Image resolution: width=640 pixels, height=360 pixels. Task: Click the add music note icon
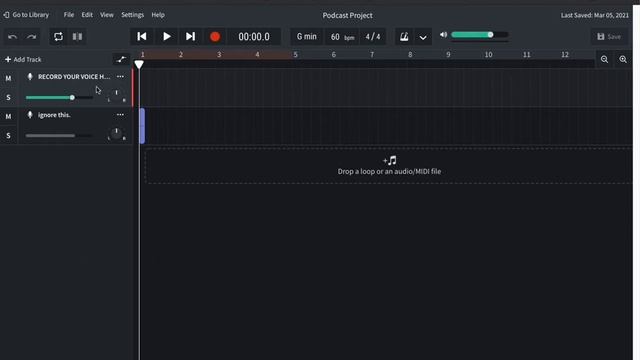click(389, 160)
